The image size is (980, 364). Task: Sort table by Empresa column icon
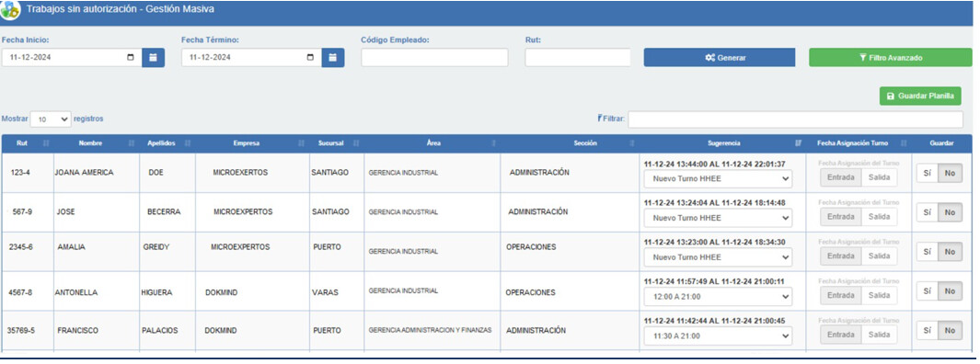[301, 143]
